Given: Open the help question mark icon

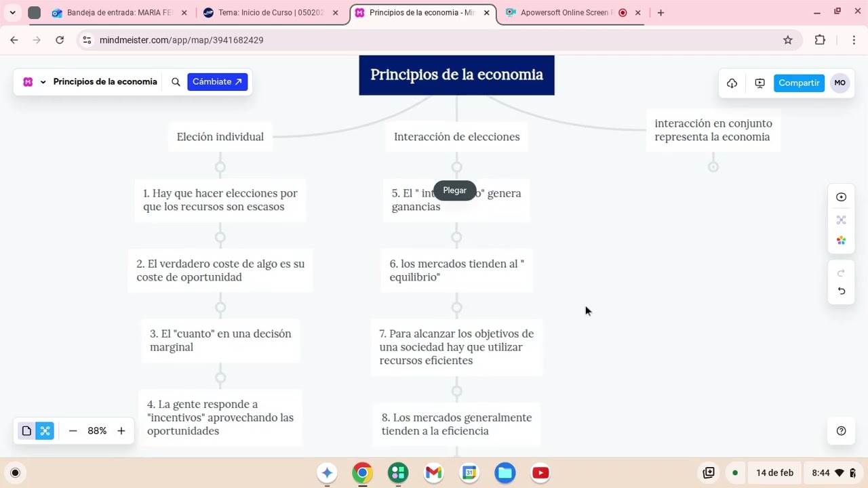Looking at the screenshot, I should pos(841,431).
